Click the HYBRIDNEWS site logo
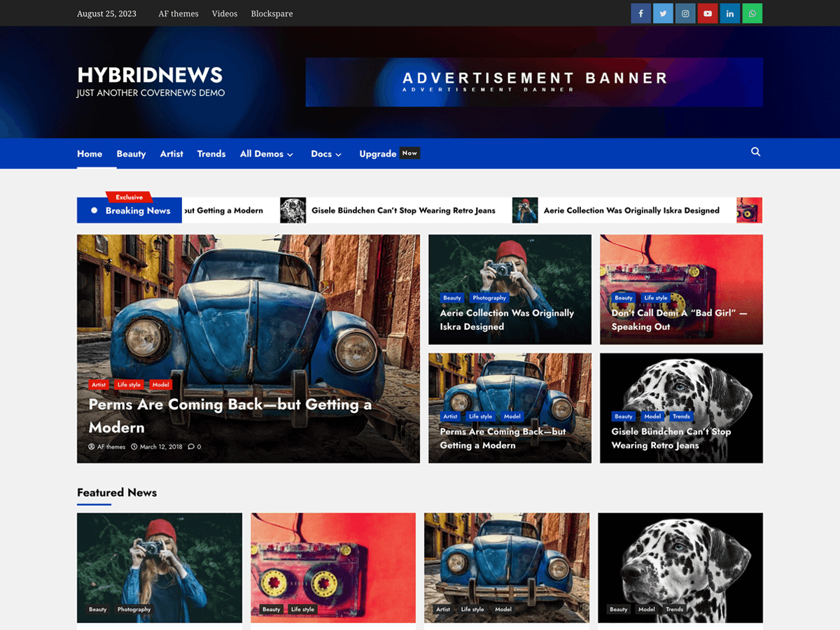Screen dimensions: 840x630 pyautogui.click(x=150, y=74)
